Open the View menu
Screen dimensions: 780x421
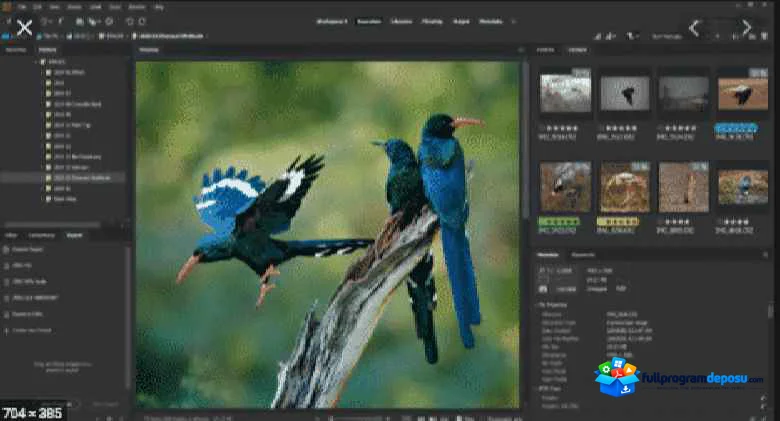[55, 7]
